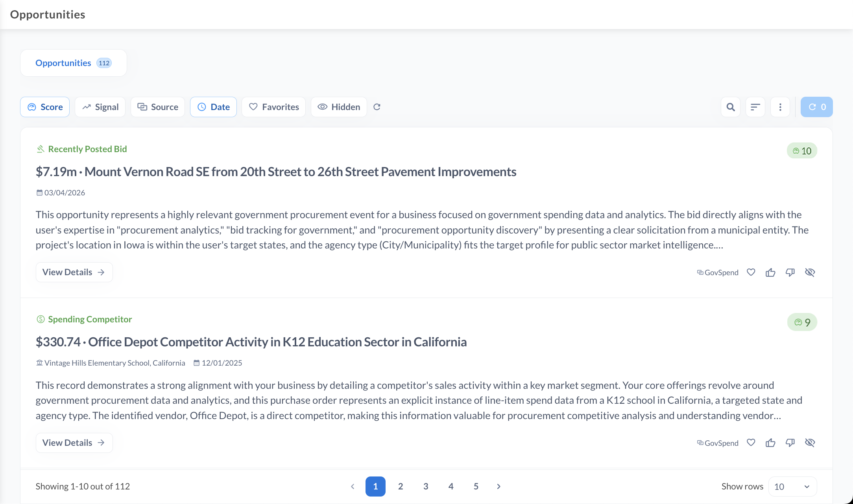
Task: Thumbs down the Mount Vernon Road bid
Action: 790,272
